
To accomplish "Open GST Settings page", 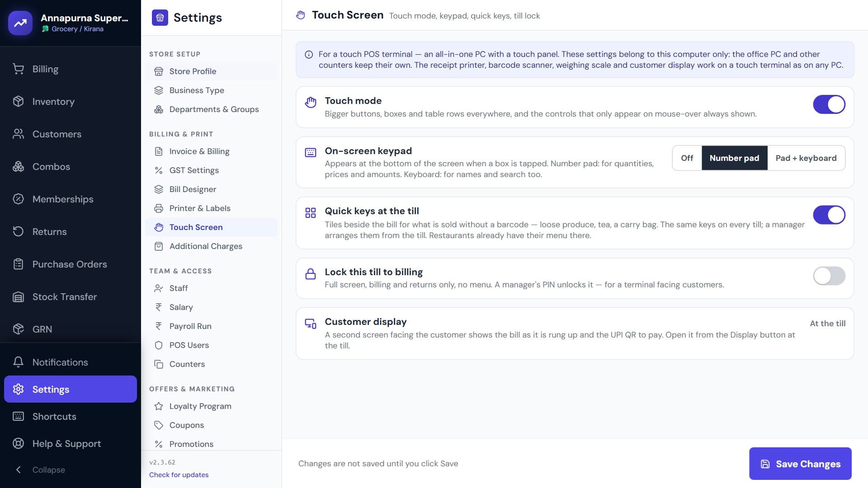I will coord(211,170).
